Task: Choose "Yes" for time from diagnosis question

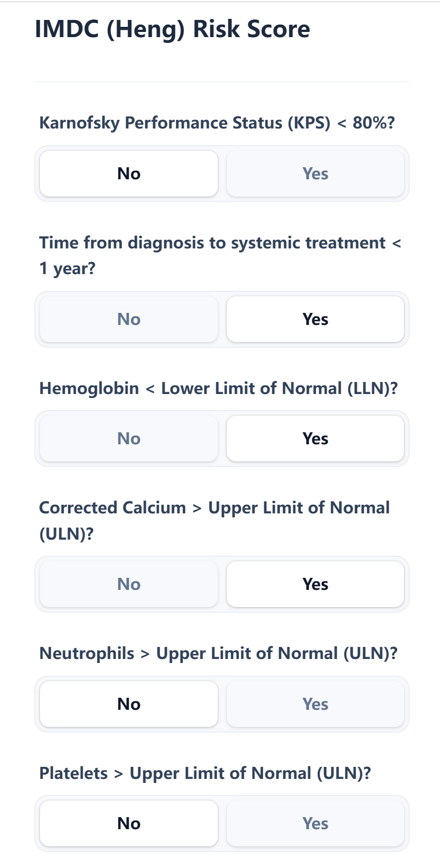Action: point(316,319)
